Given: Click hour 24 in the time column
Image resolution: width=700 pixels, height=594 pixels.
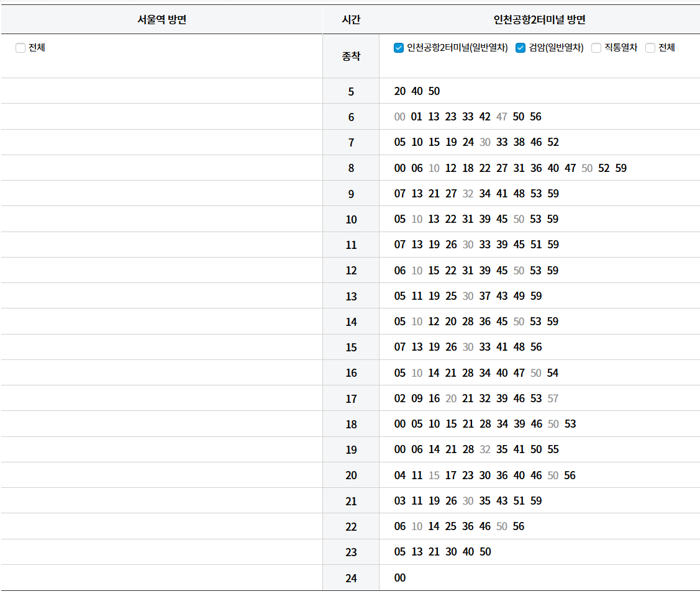Looking at the screenshot, I should [351, 577].
